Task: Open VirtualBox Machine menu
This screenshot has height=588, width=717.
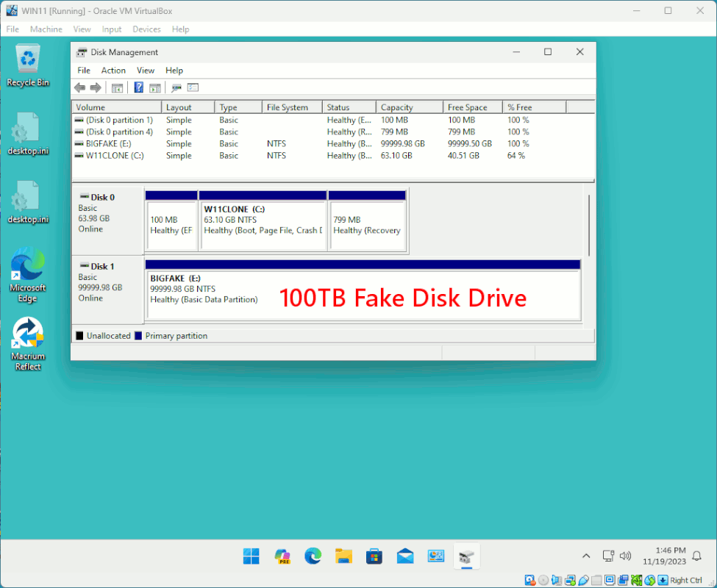Action: point(46,29)
